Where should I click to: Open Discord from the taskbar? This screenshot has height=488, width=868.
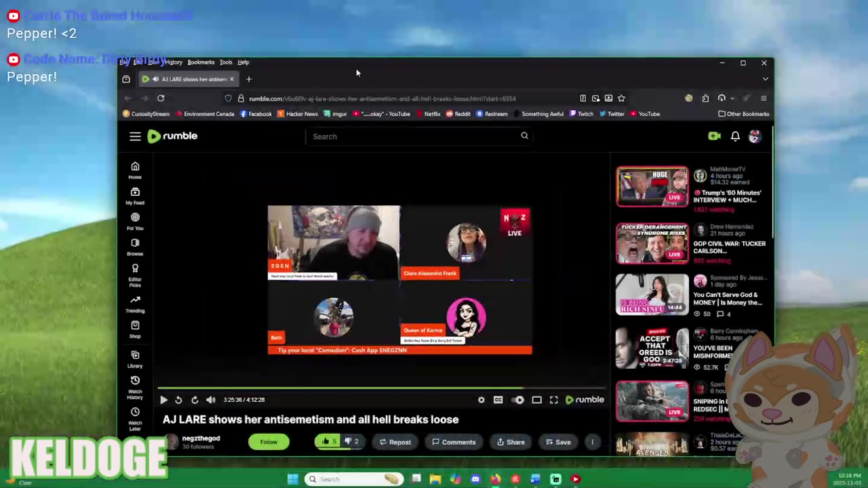coord(475,479)
